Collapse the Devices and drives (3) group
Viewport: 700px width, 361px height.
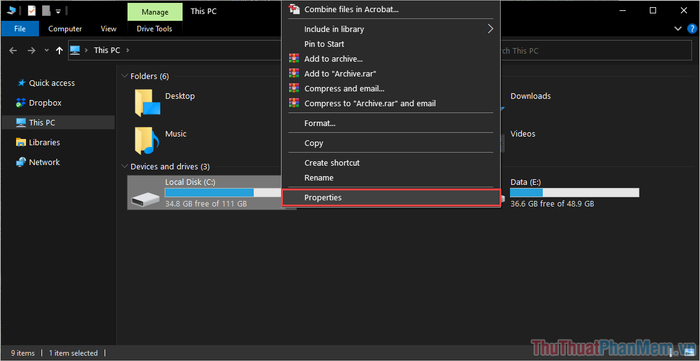(x=125, y=166)
